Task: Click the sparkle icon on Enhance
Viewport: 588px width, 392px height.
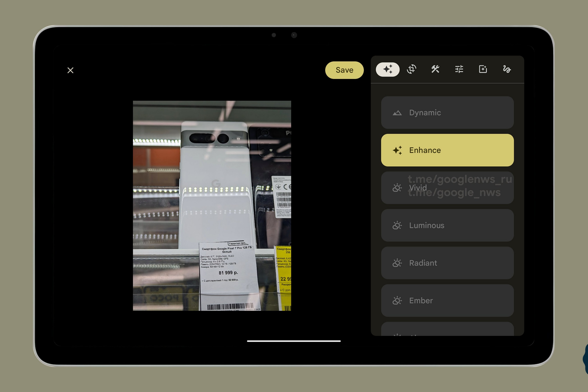Action: pyautogui.click(x=397, y=150)
